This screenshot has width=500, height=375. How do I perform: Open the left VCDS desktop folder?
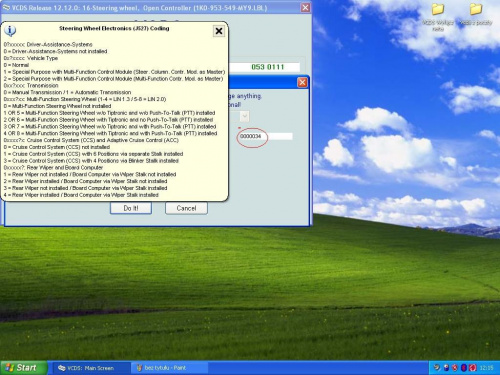click(x=438, y=9)
